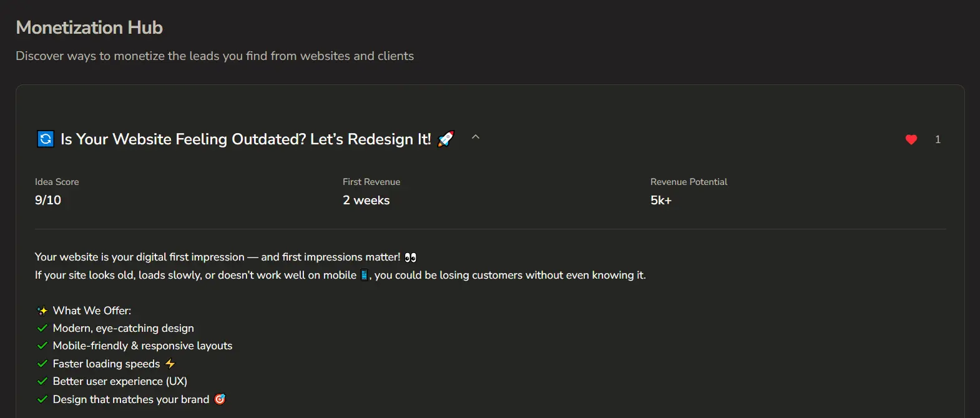Click the target emoji after 'your brand'
The width and height of the screenshot is (980, 418).
tap(220, 399)
